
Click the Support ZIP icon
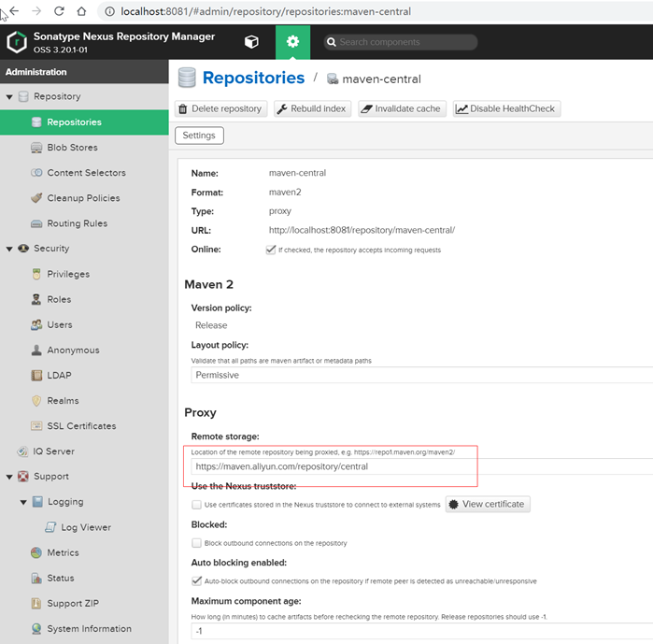tap(36, 603)
